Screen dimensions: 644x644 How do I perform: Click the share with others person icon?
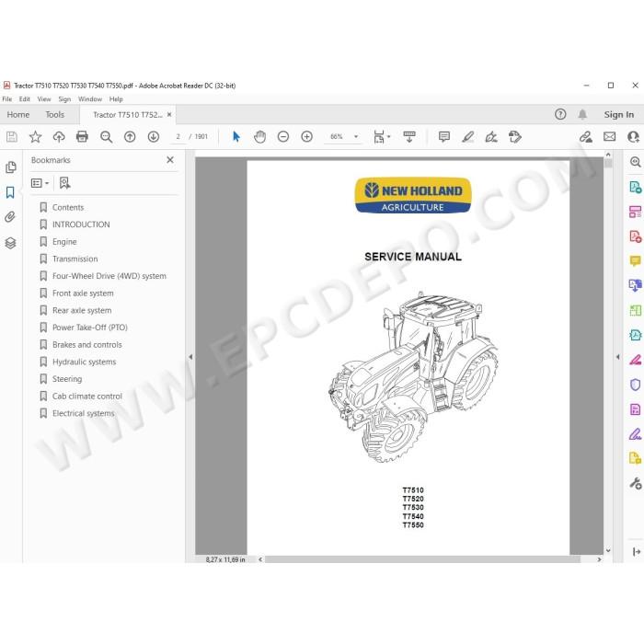tap(633, 137)
